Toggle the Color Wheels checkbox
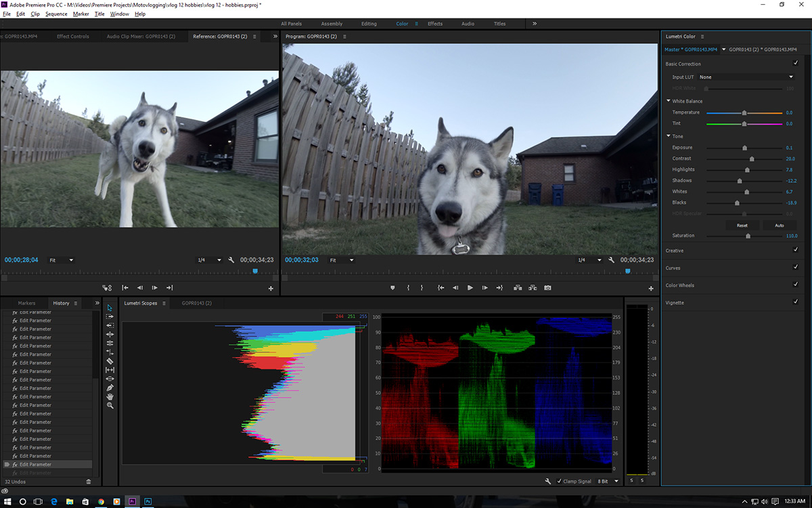Viewport: 812px width, 508px height. tap(796, 284)
